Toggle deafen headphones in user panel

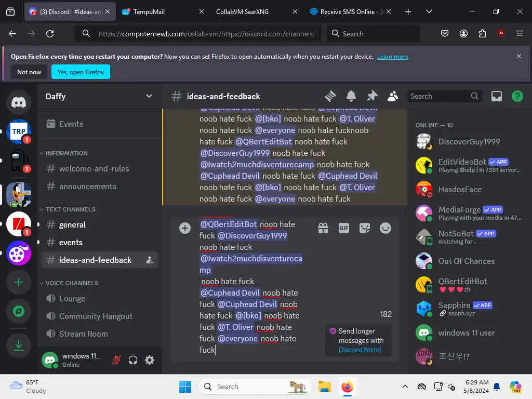[133, 360]
